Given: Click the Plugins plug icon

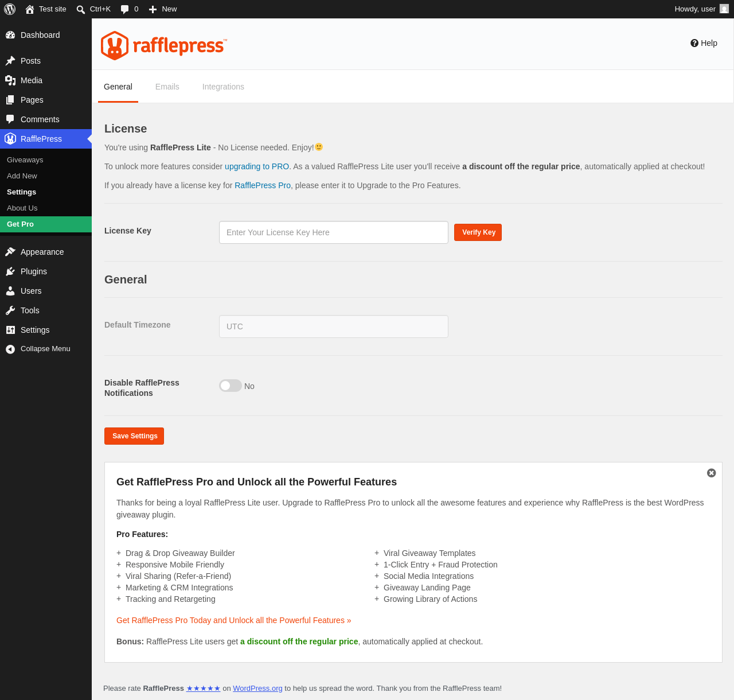Looking at the screenshot, I should tap(10, 271).
